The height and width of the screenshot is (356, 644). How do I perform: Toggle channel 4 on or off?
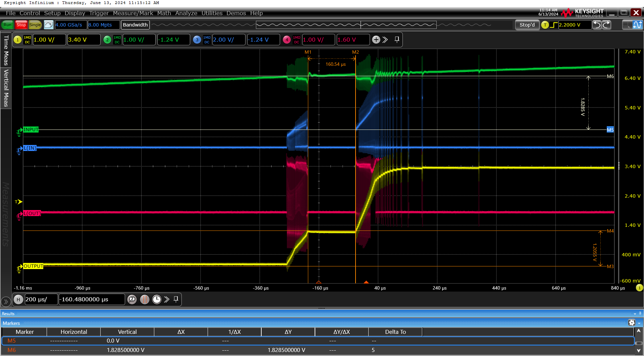coord(287,40)
